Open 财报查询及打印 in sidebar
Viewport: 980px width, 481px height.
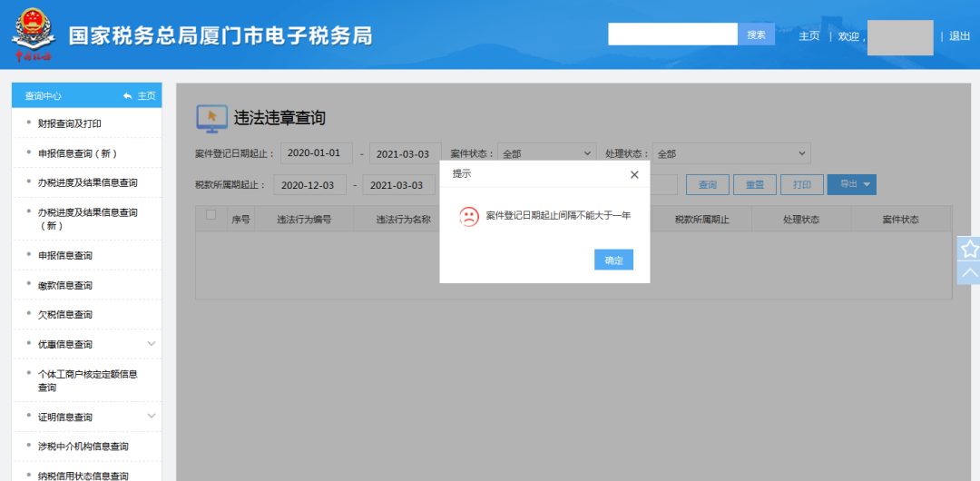[70, 123]
